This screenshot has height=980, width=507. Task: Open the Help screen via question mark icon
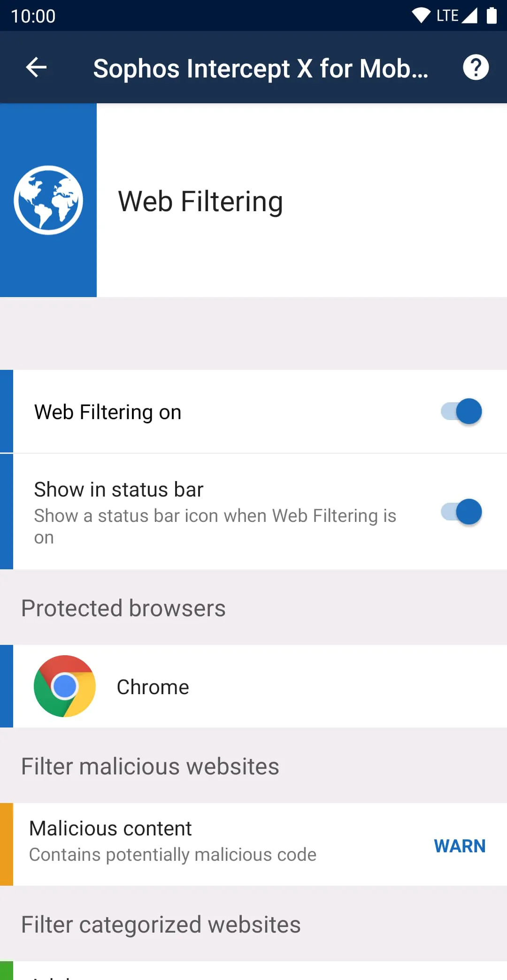click(x=476, y=67)
